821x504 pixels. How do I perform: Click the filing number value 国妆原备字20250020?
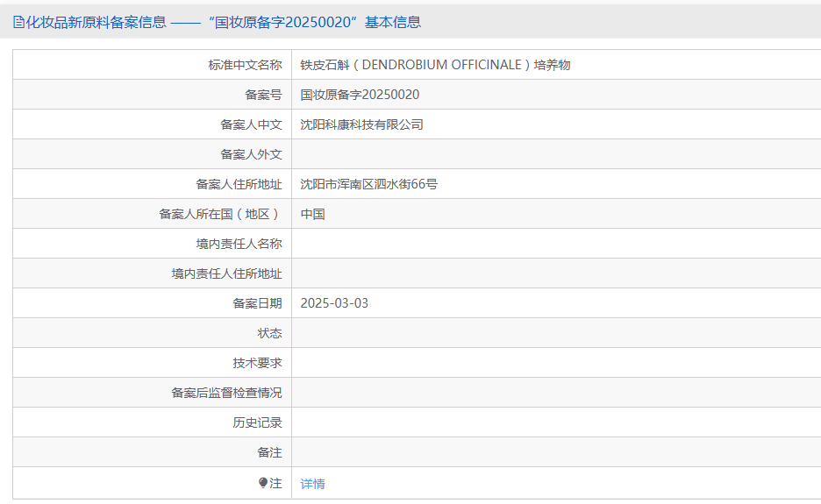click(360, 95)
